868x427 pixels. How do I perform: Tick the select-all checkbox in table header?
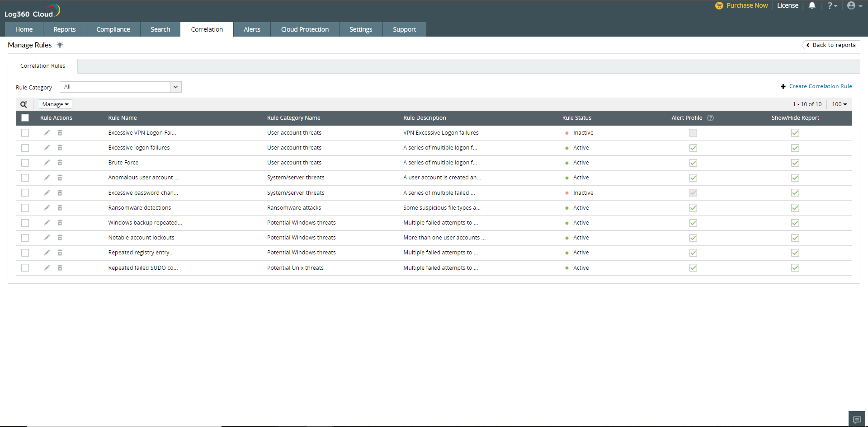(25, 118)
